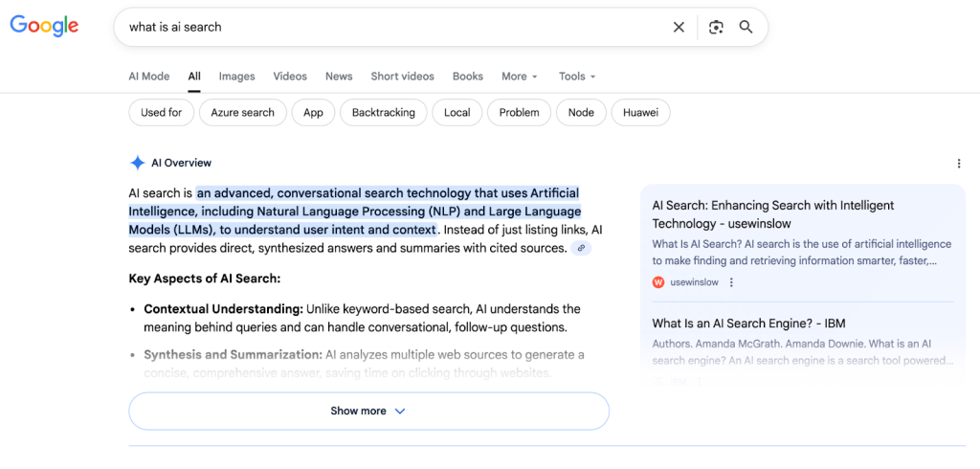Expand AI Overview with Show more
The image size is (980, 469).
(x=368, y=411)
